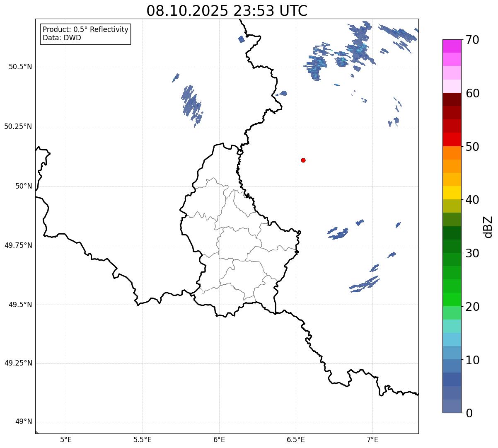Click the elongated radar echo near 49.58°N 6.95°E
The image size is (498, 448).
364,284
